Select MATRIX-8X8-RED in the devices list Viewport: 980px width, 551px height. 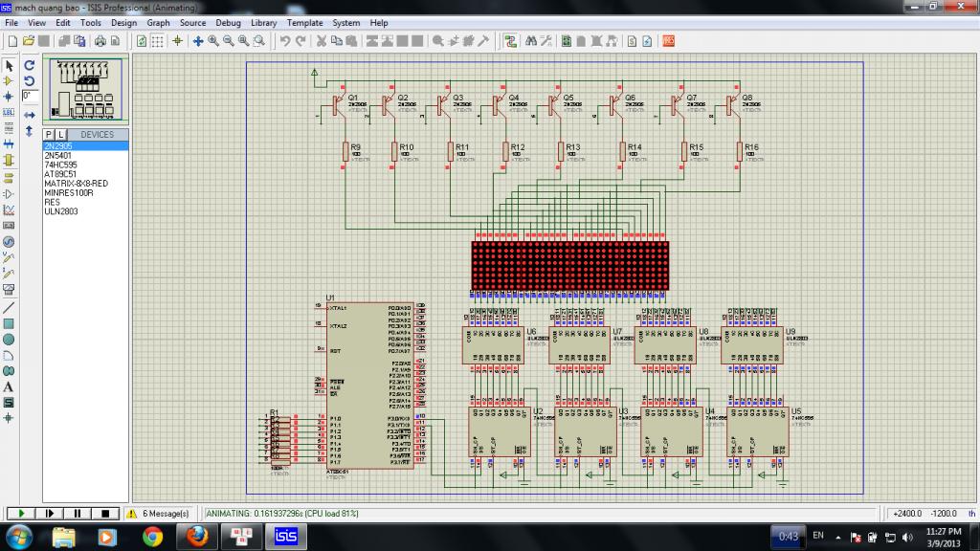pyautogui.click(x=76, y=183)
